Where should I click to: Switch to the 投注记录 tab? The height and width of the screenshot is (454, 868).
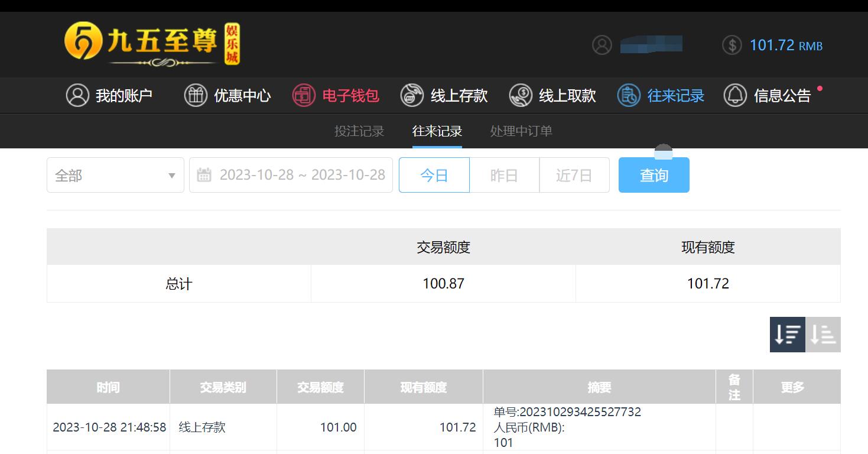pos(359,131)
